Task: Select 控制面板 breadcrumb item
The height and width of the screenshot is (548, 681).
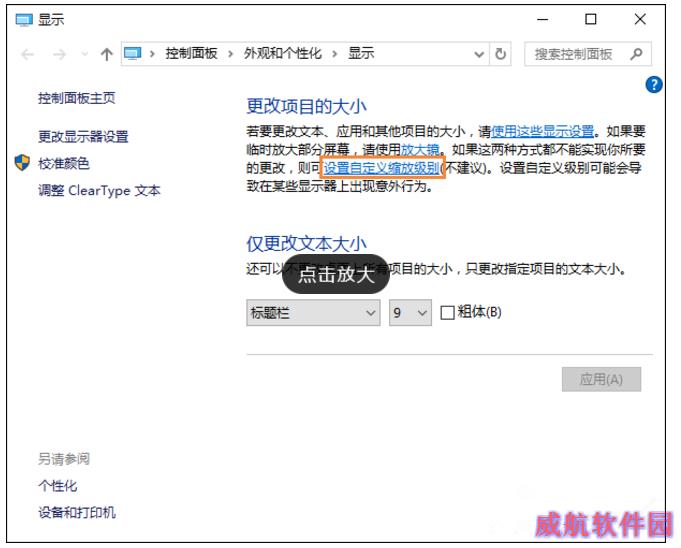Action: click(x=191, y=53)
